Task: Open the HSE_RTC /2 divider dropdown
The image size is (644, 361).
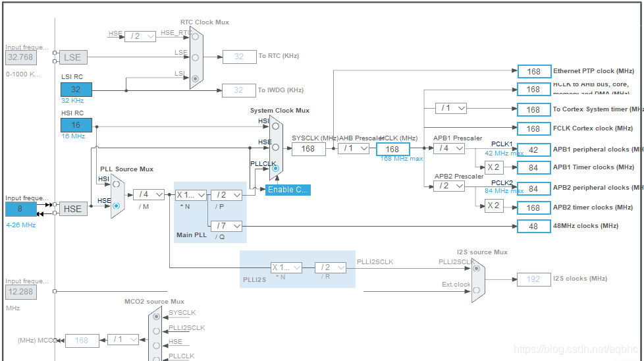Action: 140,36
